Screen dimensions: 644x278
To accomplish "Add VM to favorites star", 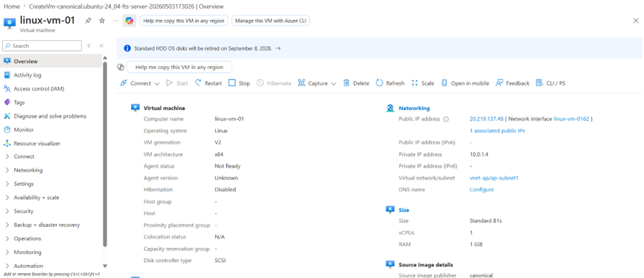I will (x=102, y=21).
